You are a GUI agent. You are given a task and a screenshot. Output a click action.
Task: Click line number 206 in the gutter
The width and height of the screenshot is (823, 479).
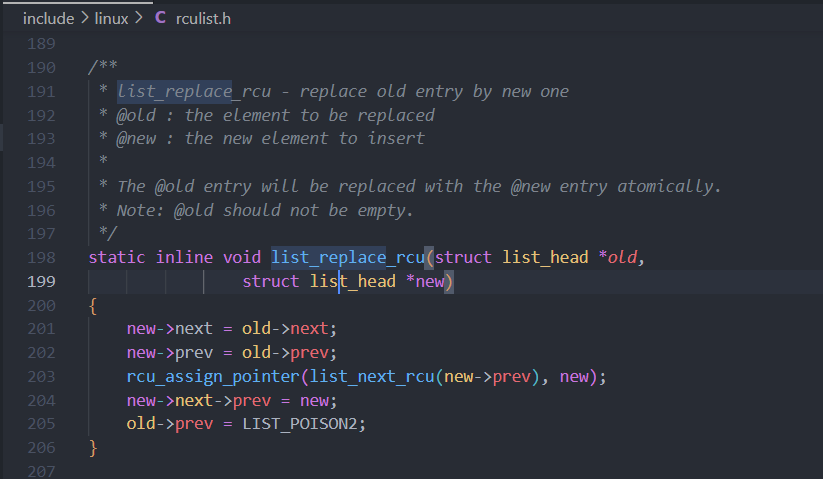[x=41, y=447]
